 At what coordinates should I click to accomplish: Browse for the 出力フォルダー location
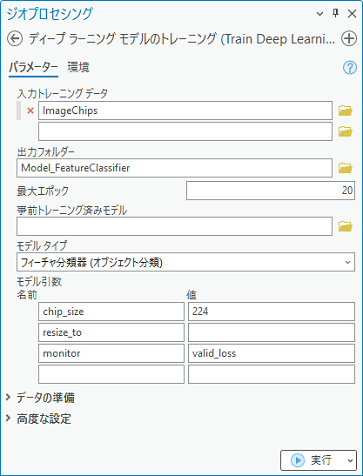coord(345,168)
